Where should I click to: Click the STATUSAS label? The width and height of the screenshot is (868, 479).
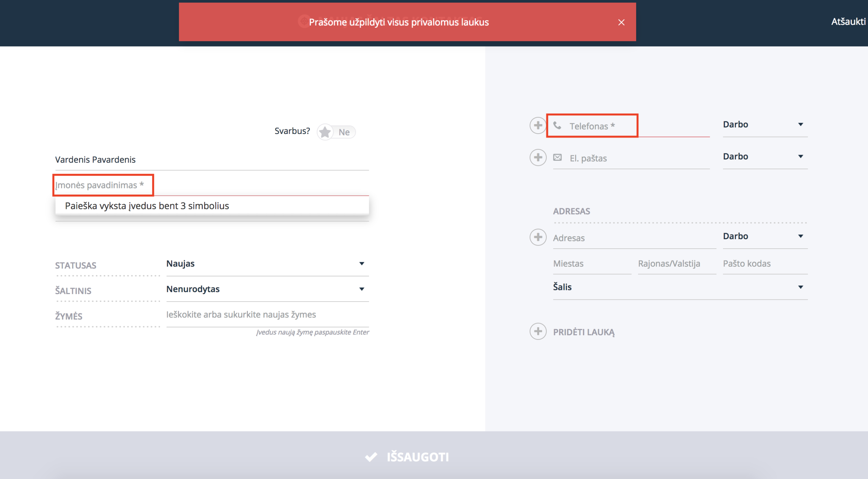76,266
